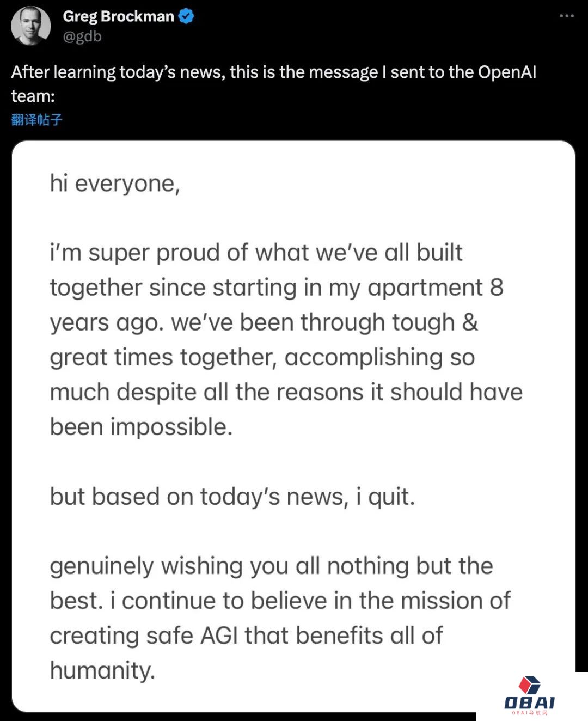
Task: Click the word 'OpenAI' in the post text
Action: (507, 72)
